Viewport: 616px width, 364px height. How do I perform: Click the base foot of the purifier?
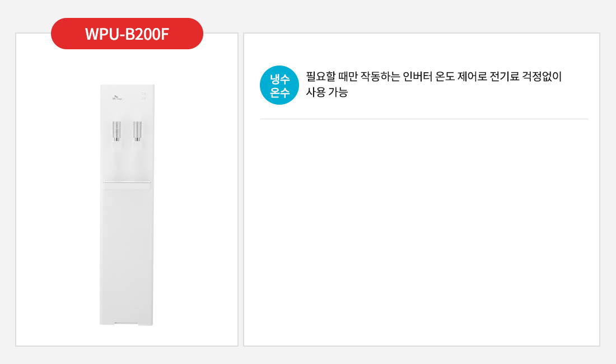(x=126, y=324)
